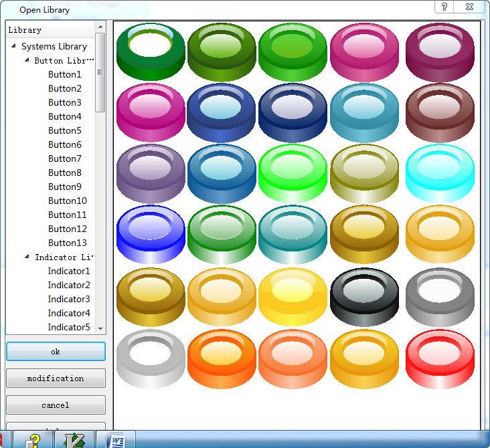
Task: Click the dialog help question mark button
Action: [444, 7]
